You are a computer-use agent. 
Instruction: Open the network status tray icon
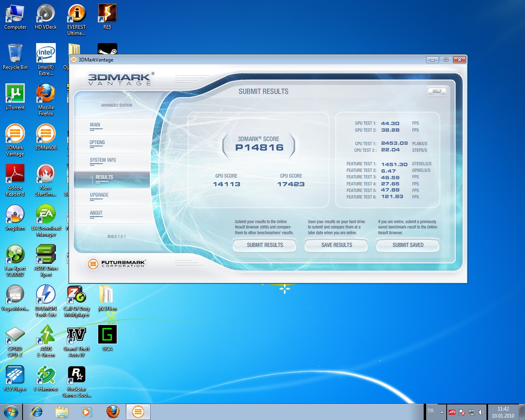point(472,412)
